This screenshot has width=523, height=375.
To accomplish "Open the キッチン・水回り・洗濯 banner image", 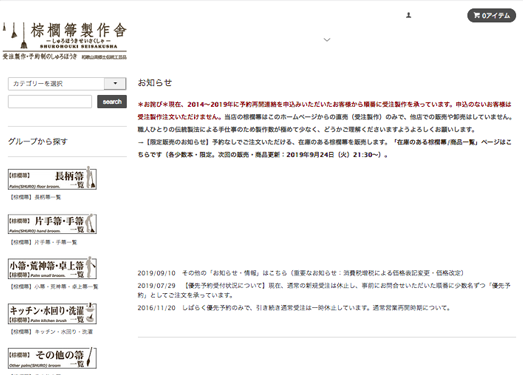I will pyautogui.click(x=52, y=314).
